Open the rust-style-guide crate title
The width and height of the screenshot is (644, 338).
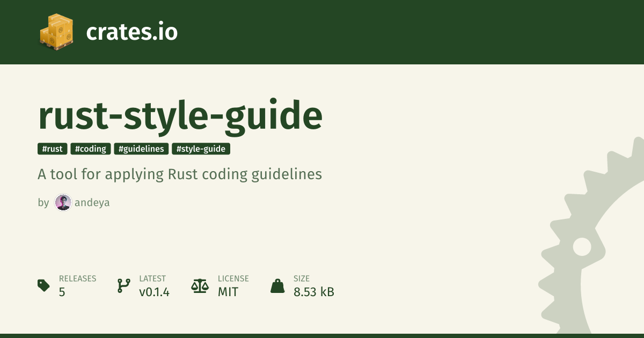click(180, 116)
